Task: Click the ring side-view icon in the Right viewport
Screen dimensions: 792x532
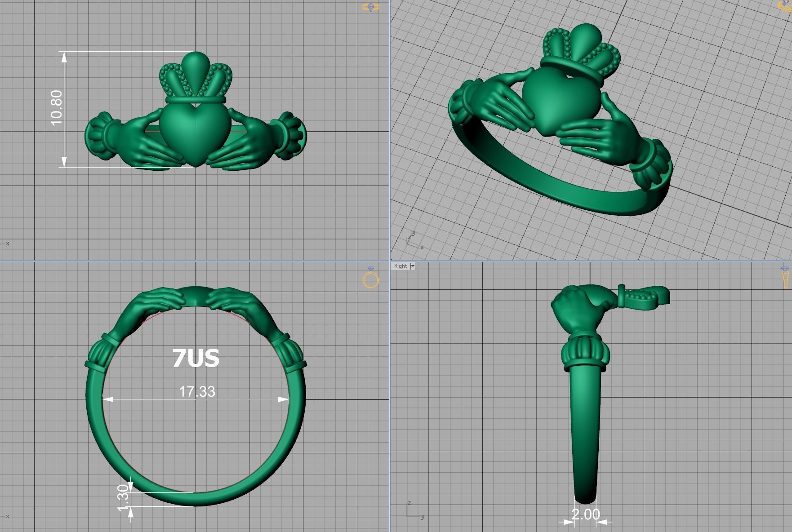Action: tap(785, 278)
